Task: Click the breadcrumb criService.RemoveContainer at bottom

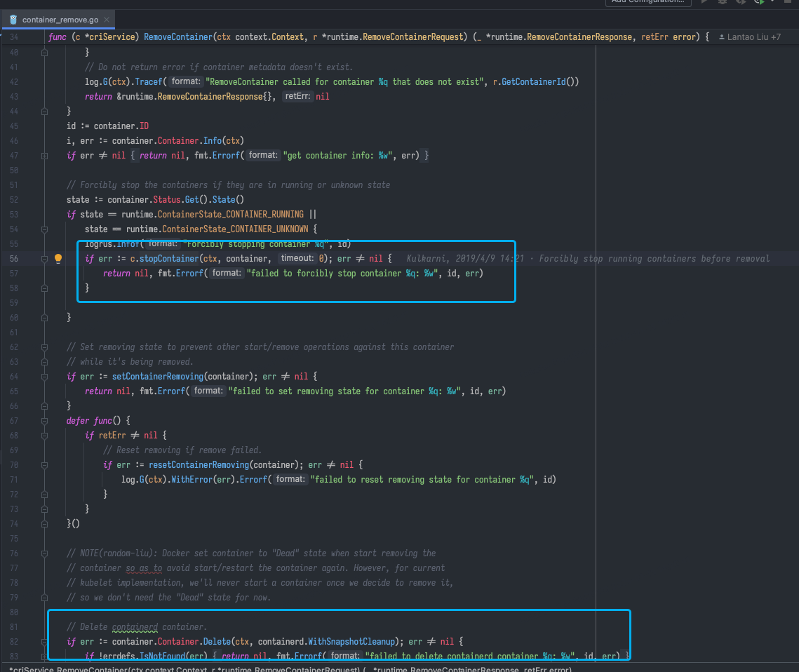Action: [290, 669]
